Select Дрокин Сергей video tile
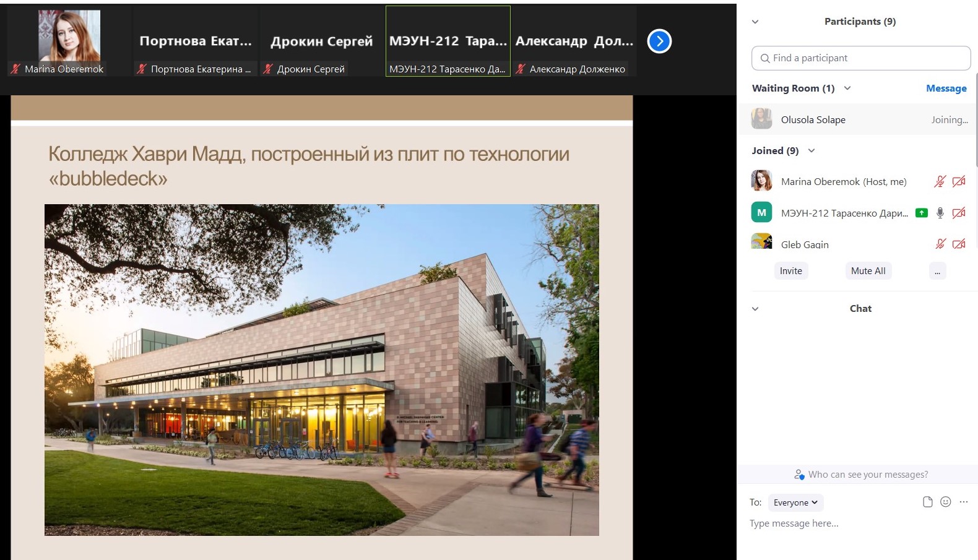Image resolution: width=978 pixels, height=560 pixels. click(x=322, y=41)
